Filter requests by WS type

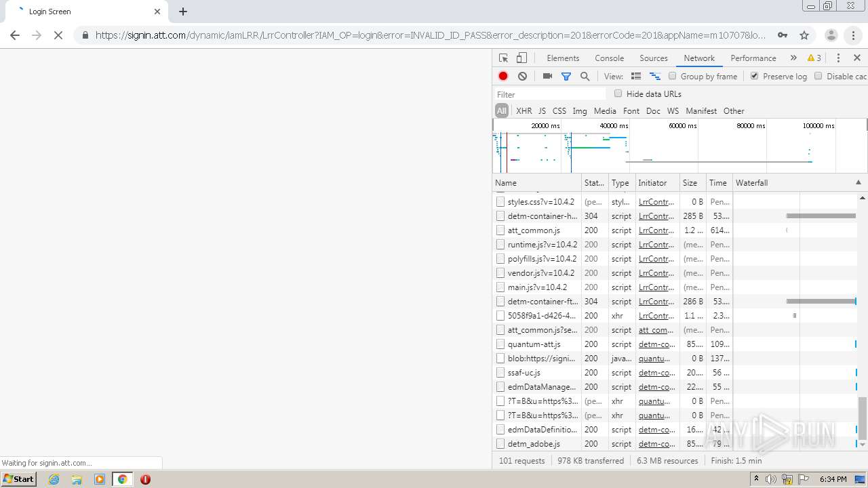[x=673, y=111]
